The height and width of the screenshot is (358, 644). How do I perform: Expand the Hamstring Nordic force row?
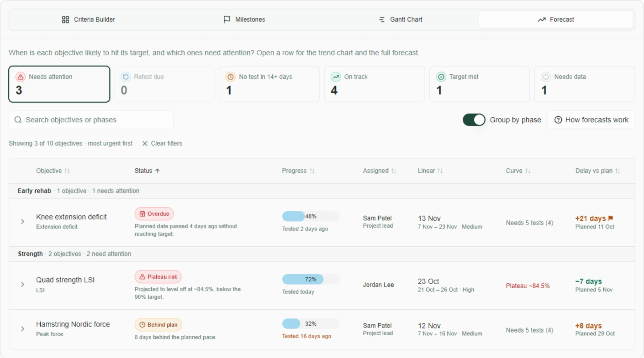tap(22, 329)
